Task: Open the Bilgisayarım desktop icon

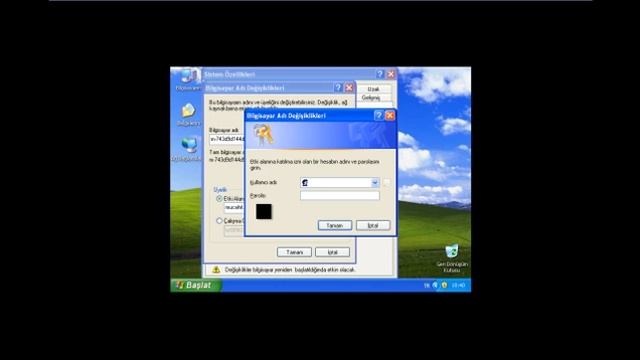Action: tap(188, 78)
